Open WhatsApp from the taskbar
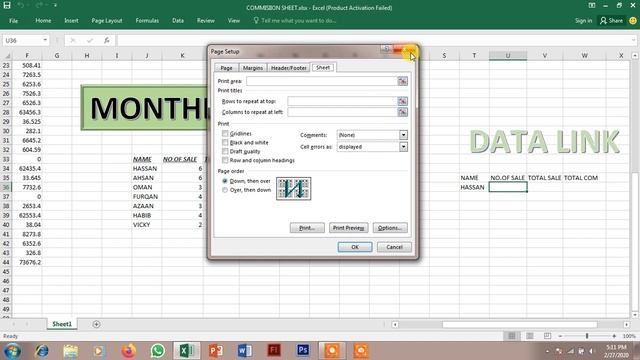This screenshot has height=360, width=640. pos(158,351)
